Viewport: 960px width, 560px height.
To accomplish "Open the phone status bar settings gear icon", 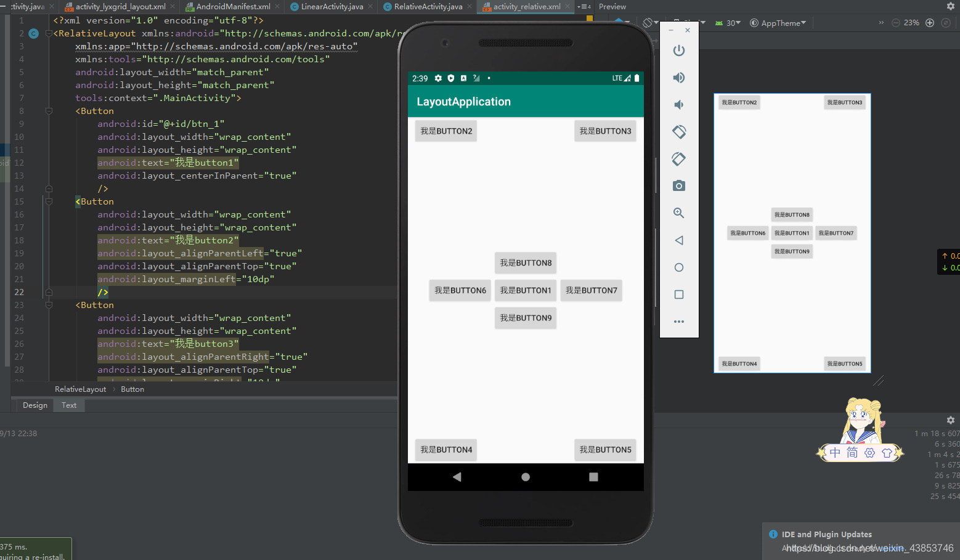I will click(x=438, y=78).
